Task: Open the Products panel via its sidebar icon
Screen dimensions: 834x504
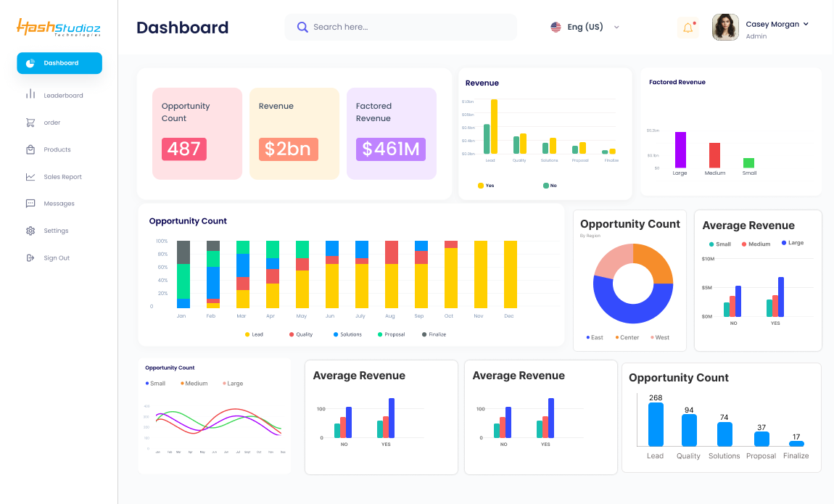Action: coord(32,149)
